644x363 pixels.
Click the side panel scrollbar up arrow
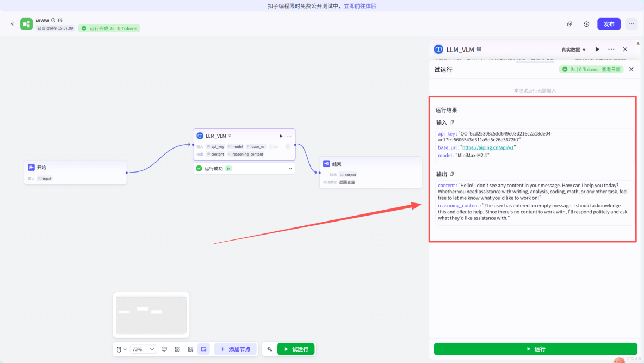pos(638,43)
